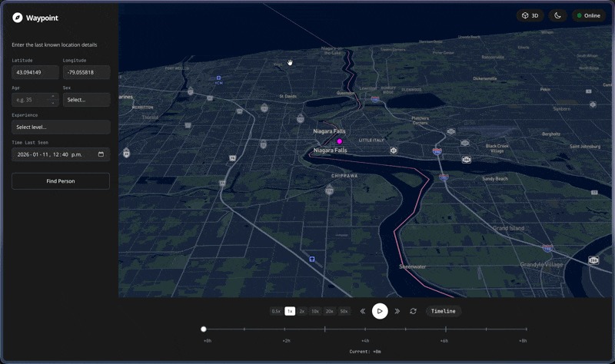Set playback speed to 20x
The image size is (615, 364).
point(330,311)
